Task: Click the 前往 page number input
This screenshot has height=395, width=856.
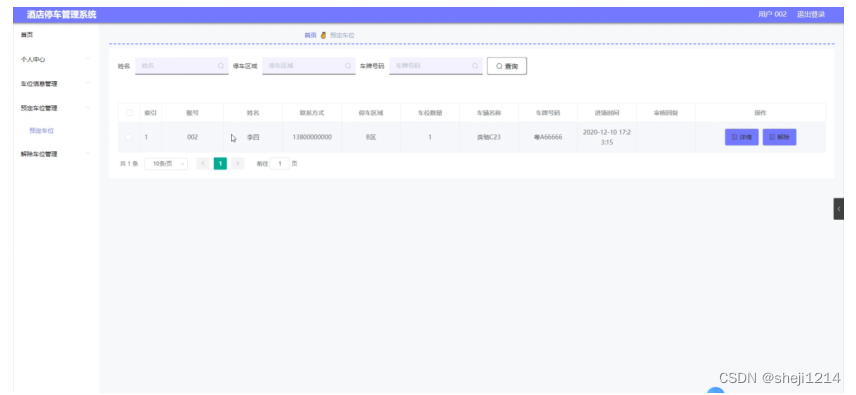Action: [280, 164]
